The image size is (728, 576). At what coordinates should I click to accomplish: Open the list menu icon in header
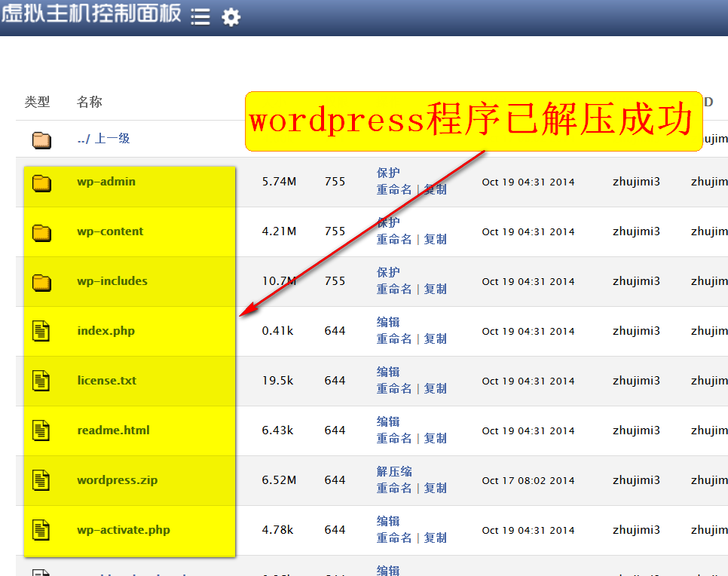(200, 17)
